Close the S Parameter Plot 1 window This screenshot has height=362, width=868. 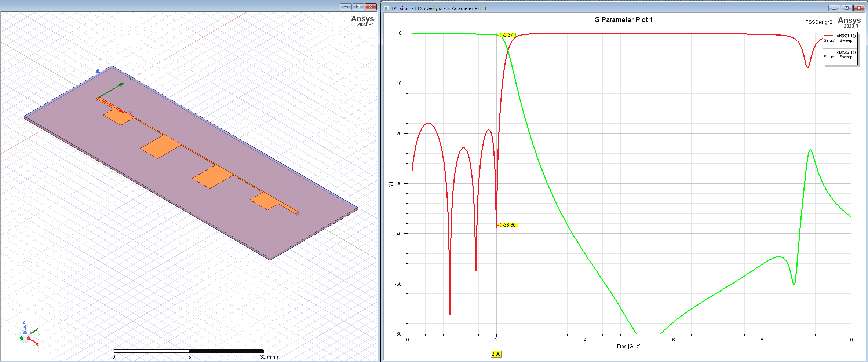pos(859,8)
